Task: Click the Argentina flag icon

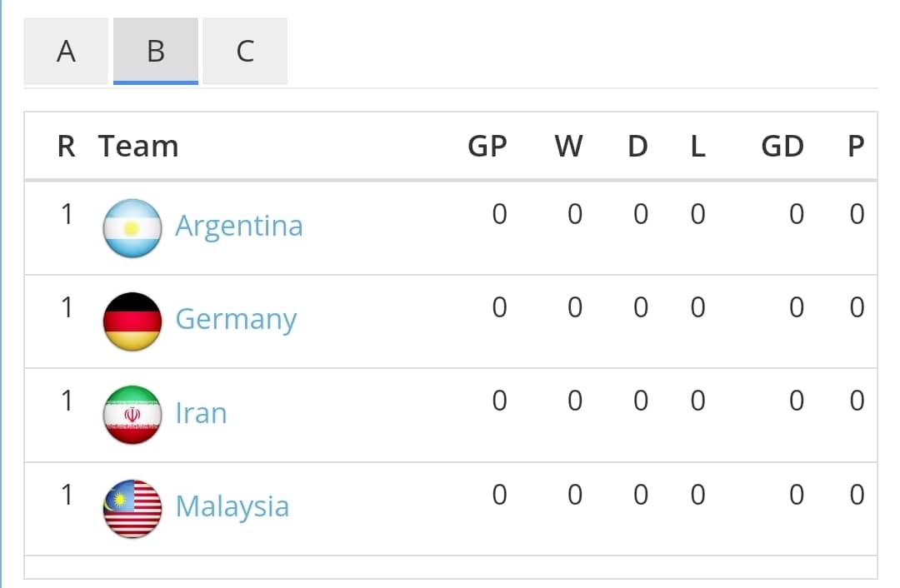Action: [x=132, y=227]
